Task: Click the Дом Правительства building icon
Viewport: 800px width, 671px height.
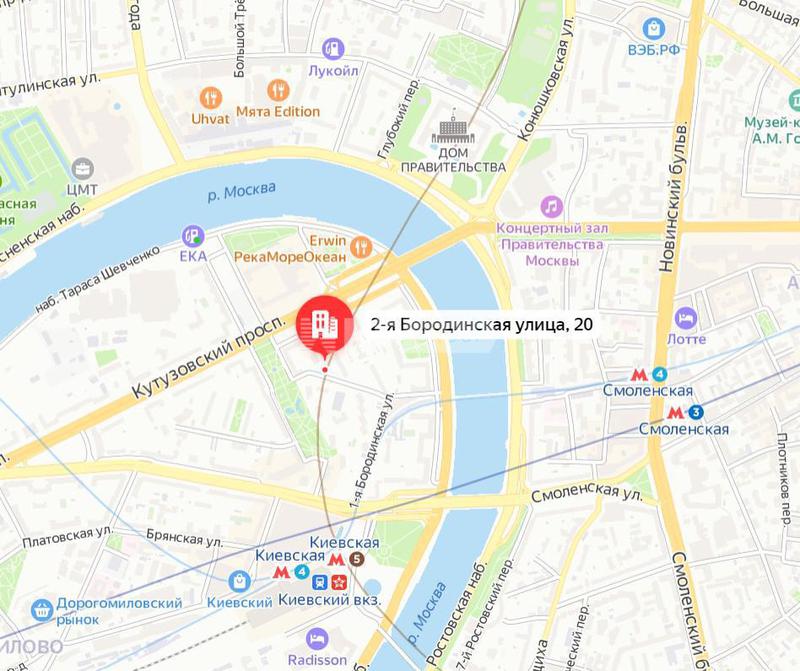Action: [453, 127]
